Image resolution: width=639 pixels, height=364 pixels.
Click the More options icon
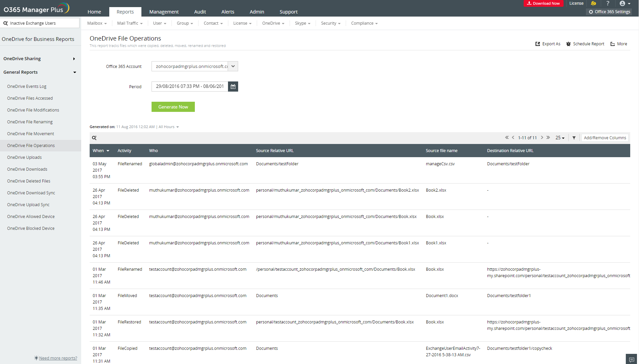[x=613, y=44]
